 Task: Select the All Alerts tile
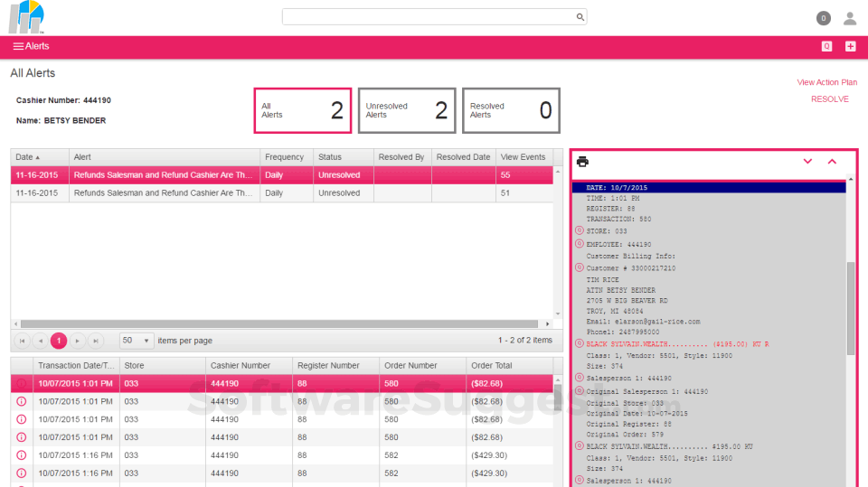(x=303, y=110)
